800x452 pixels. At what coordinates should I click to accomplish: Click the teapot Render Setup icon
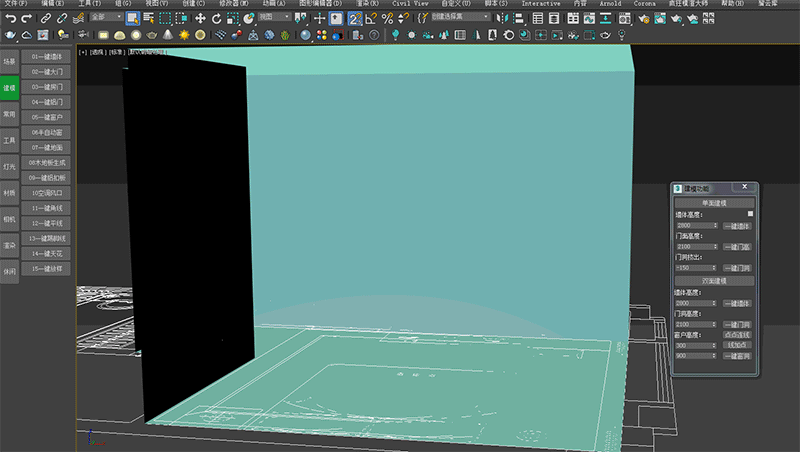click(x=645, y=18)
